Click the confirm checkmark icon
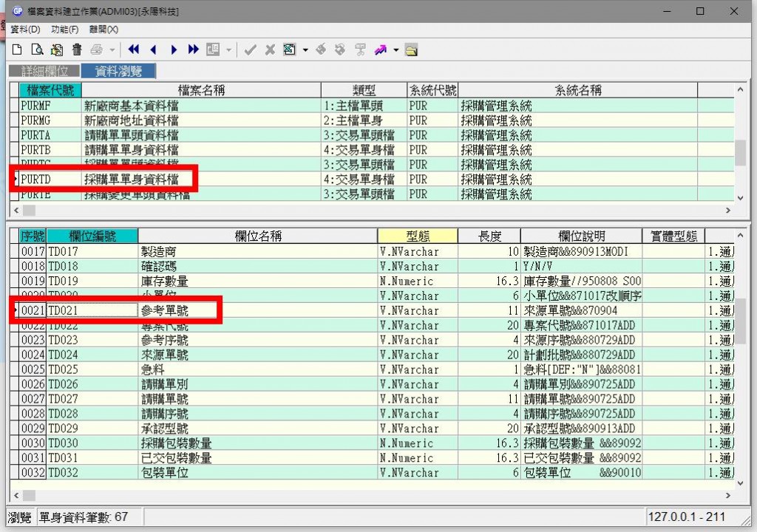Viewport: 757px width, 532px height. (x=250, y=50)
